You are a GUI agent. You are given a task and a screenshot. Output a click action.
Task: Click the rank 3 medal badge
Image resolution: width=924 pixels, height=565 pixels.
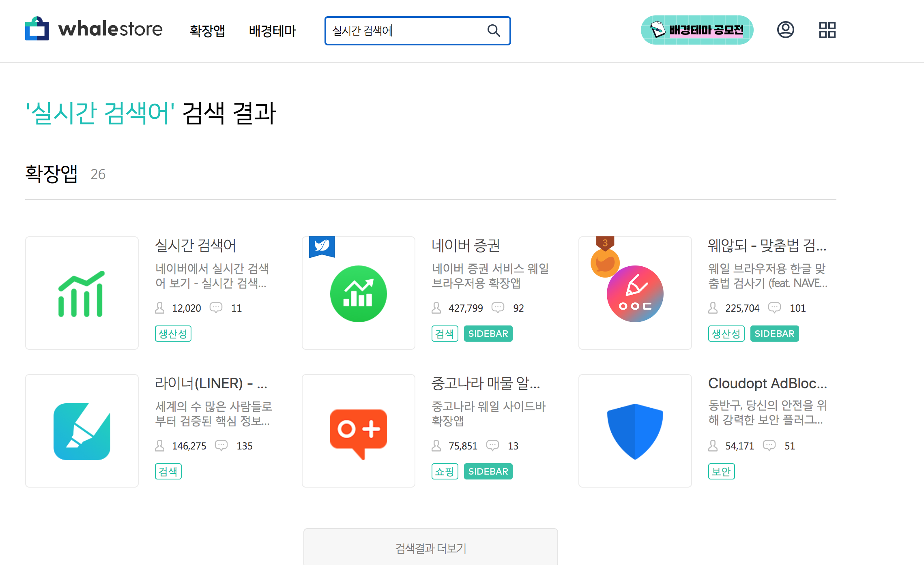click(605, 257)
